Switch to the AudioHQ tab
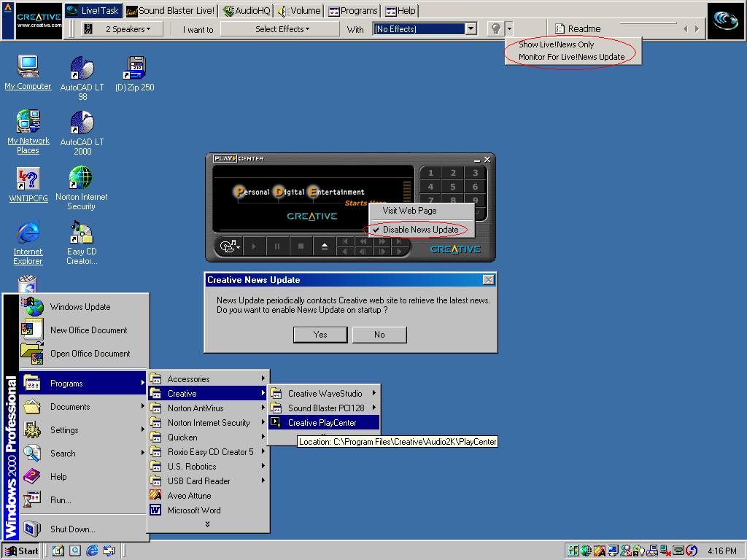 (x=247, y=10)
